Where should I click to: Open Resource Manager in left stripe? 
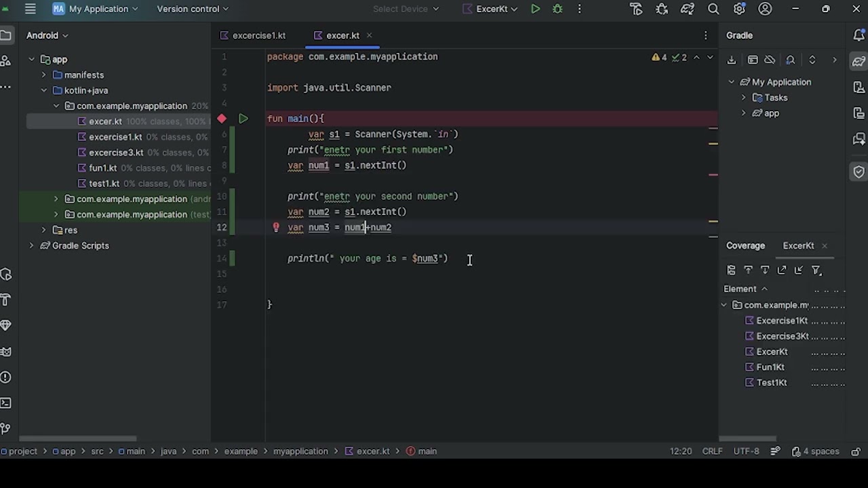pyautogui.click(x=5, y=61)
